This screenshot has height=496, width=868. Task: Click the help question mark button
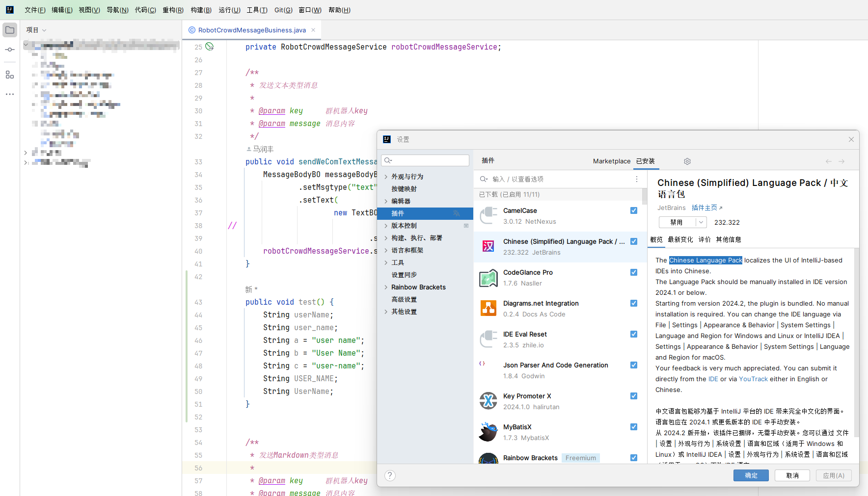[390, 475]
